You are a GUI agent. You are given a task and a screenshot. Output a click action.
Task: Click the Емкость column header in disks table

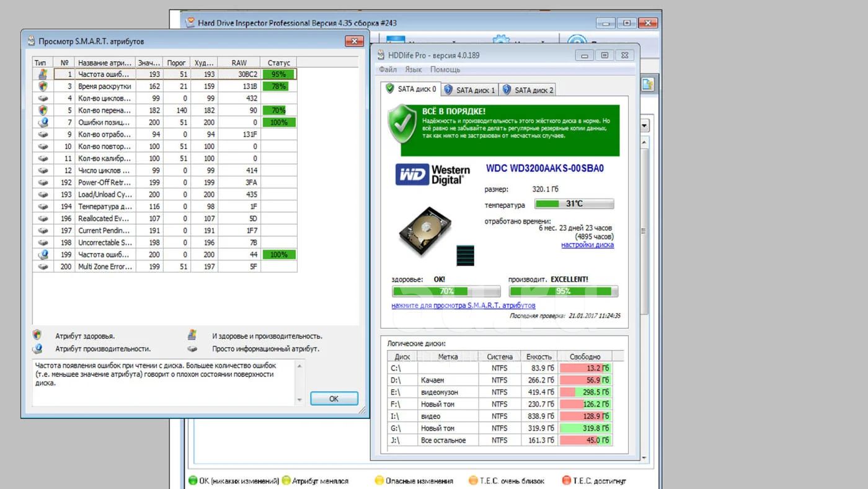[x=539, y=356]
